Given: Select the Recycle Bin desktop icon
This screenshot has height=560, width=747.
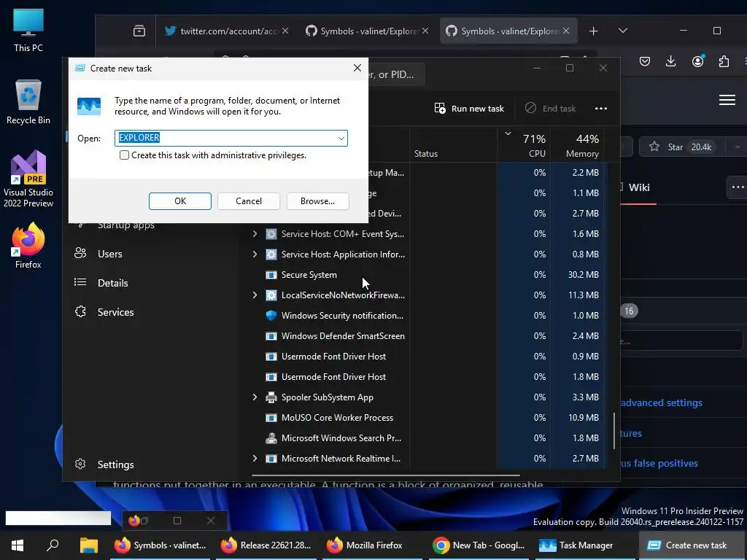Looking at the screenshot, I should click(x=28, y=102).
